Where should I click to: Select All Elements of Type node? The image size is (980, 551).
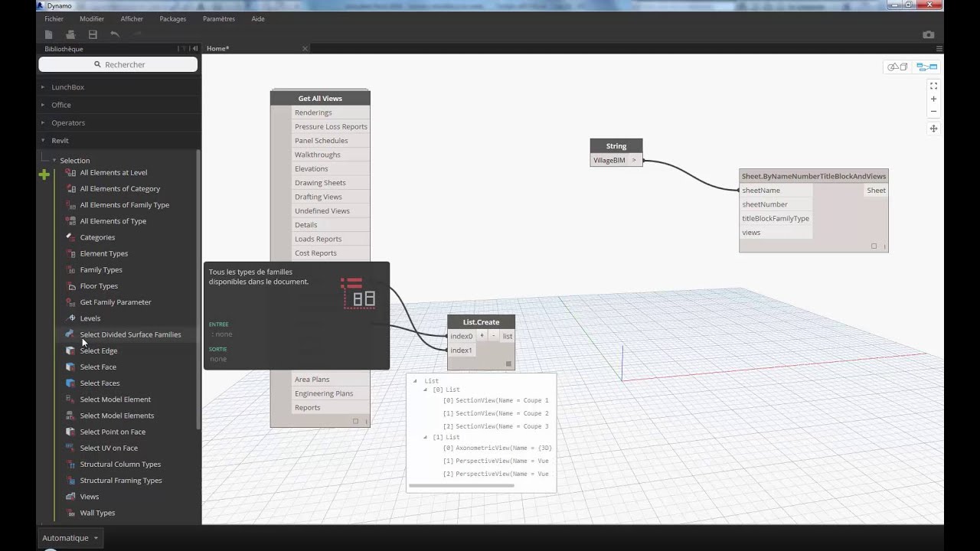click(113, 221)
